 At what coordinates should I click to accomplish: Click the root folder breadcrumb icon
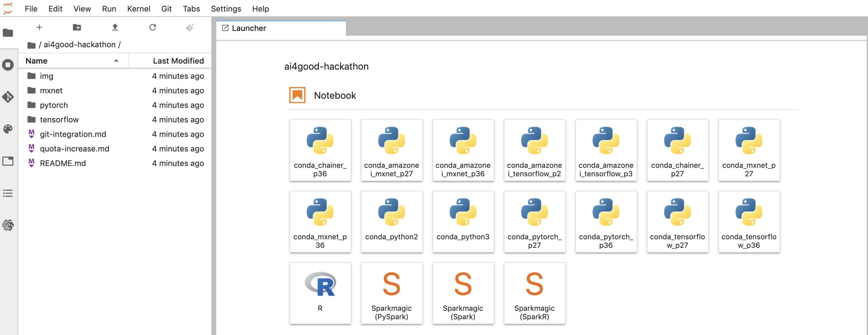click(x=31, y=45)
